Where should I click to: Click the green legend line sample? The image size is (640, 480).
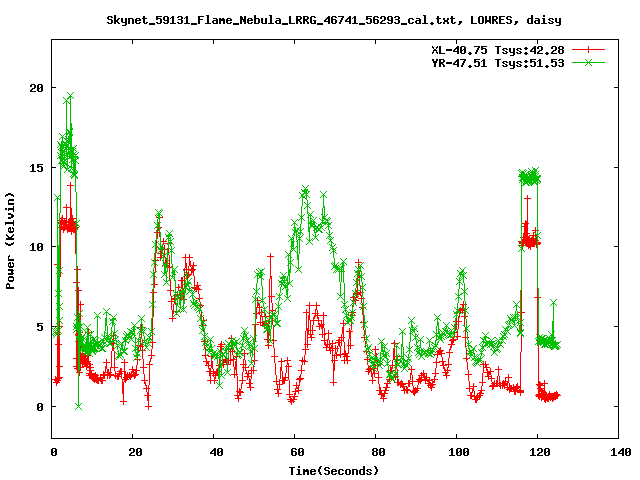coord(588,62)
